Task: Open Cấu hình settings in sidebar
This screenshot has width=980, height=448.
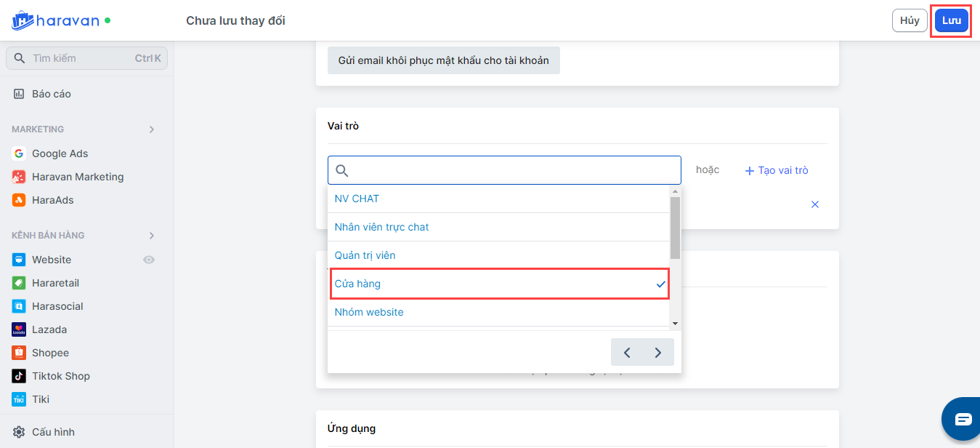Action: click(52, 432)
